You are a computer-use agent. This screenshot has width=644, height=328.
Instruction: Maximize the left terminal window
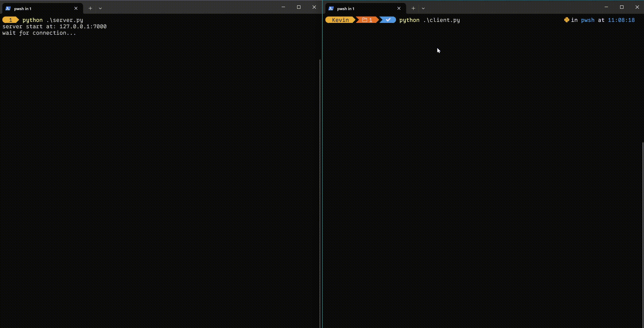coord(299,7)
